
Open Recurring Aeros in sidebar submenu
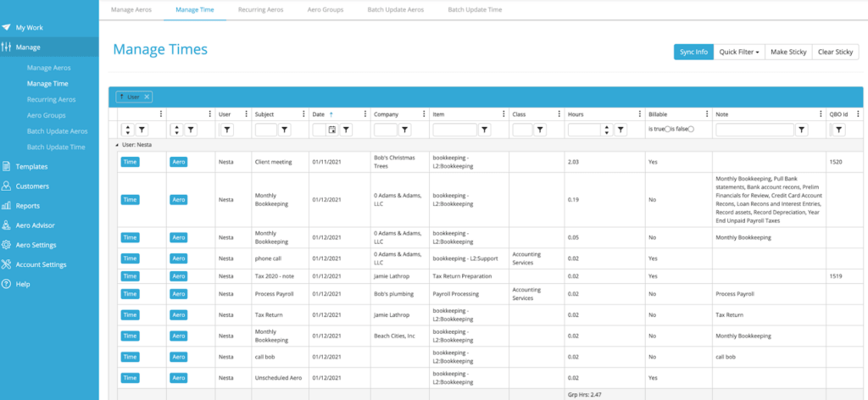pyautogui.click(x=52, y=100)
